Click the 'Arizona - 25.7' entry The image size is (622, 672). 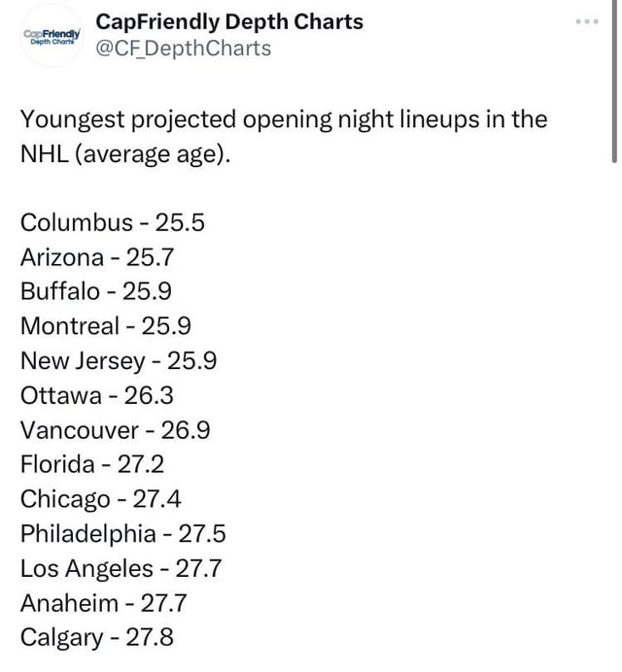[97, 257]
